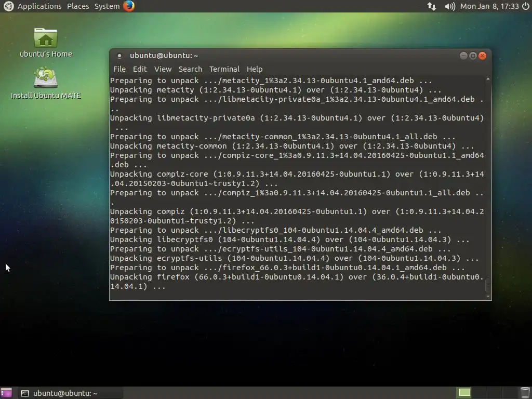
Task: Open the terminal View menu
Action: click(x=163, y=69)
